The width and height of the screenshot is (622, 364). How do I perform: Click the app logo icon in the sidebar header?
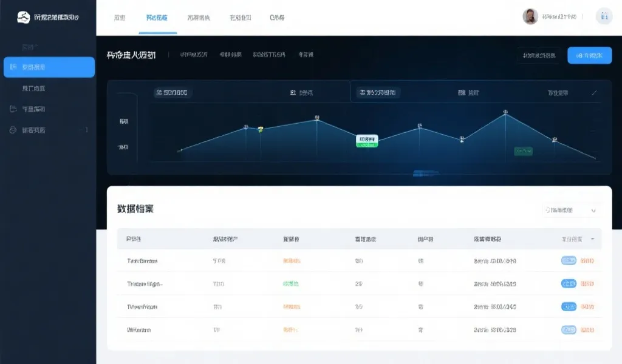tap(23, 18)
